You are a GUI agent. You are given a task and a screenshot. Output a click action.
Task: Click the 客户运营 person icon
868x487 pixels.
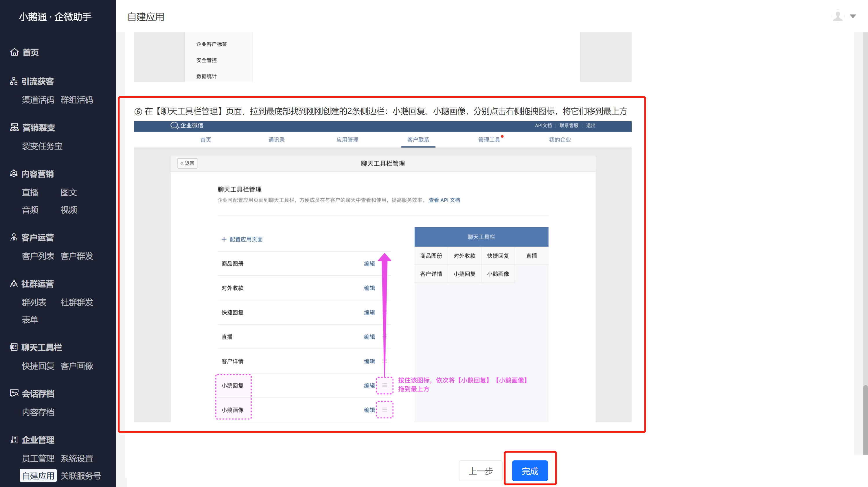[x=14, y=237]
